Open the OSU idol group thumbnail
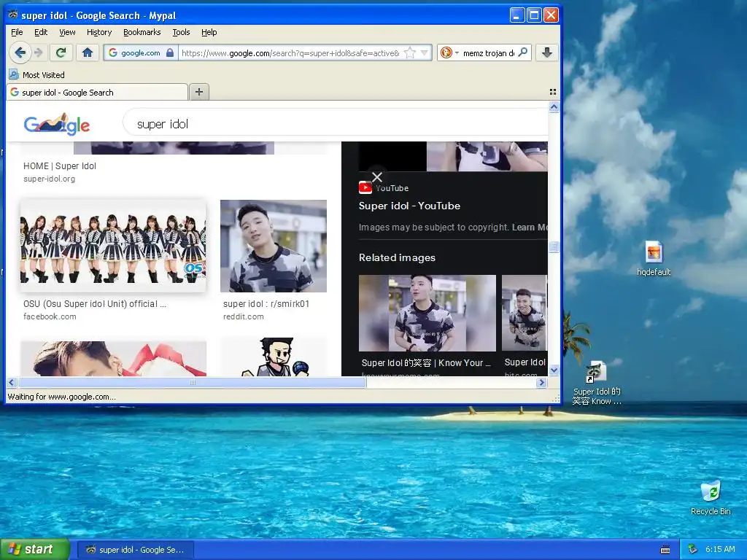 (113, 246)
